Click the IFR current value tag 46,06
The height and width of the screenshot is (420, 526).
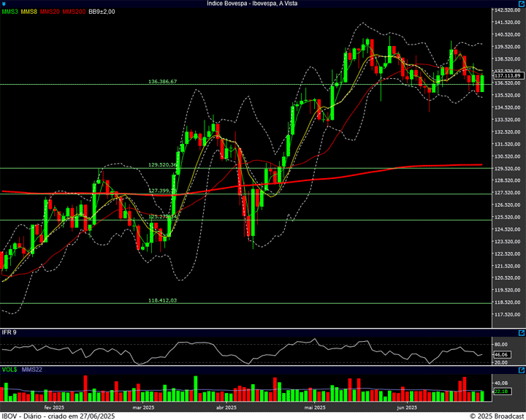click(x=502, y=354)
